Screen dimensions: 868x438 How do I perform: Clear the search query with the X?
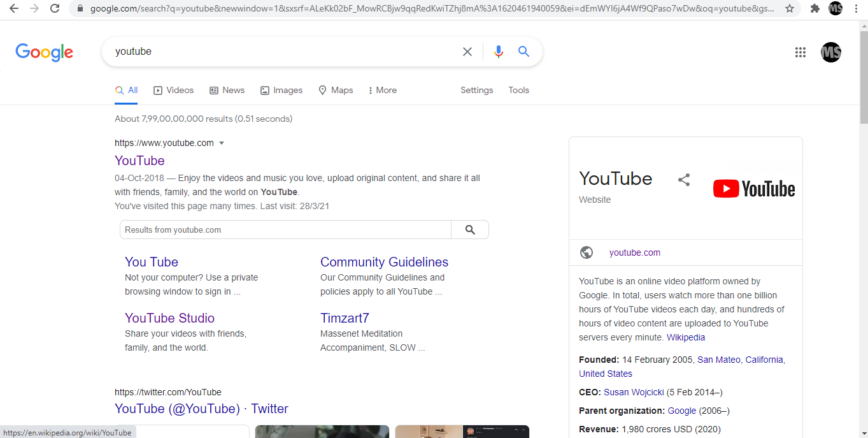point(467,52)
